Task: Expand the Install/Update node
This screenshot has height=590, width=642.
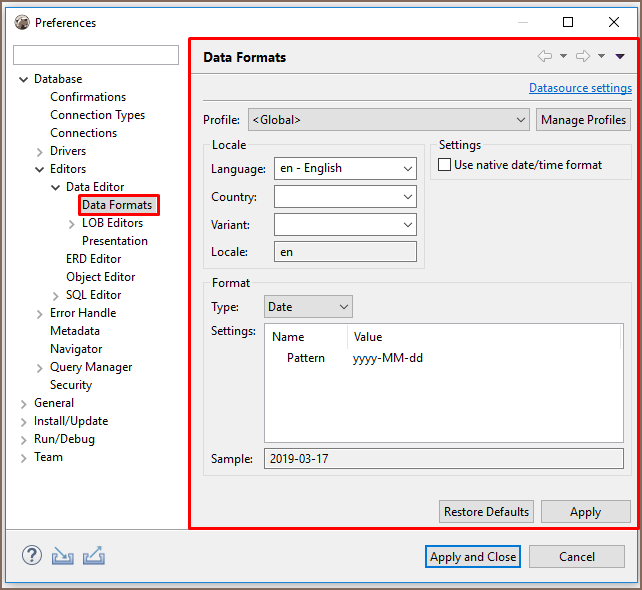Action: click(23, 422)
